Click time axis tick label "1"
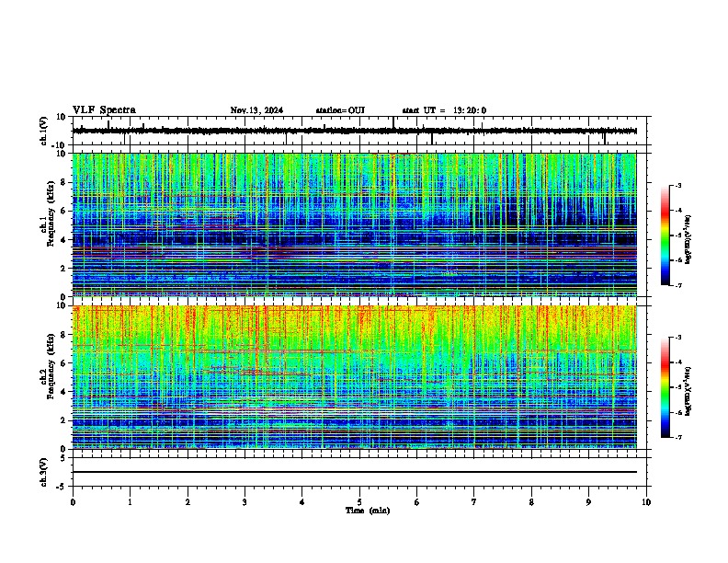 pos(131,502)
